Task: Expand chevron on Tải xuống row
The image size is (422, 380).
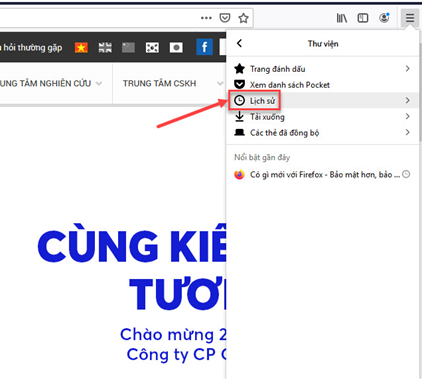Action: [407, 116]
